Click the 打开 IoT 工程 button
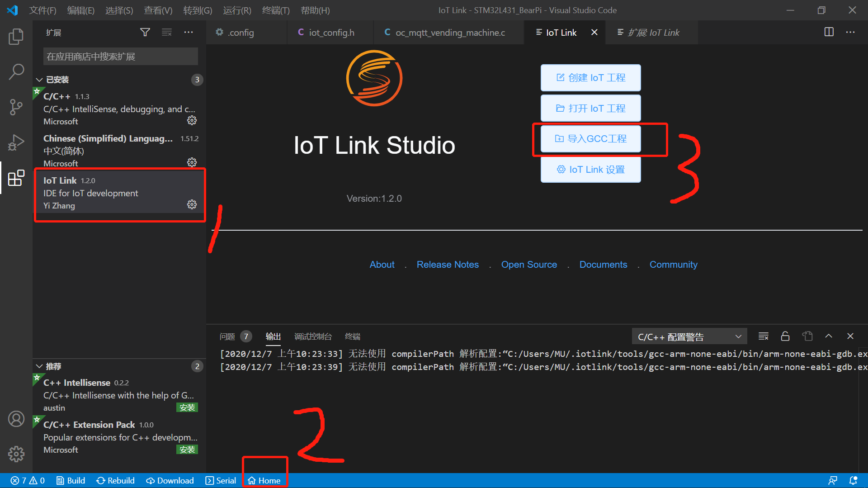The height and width of the screenshot is (488, 868). pyautogui.click(x=590, y=108)
